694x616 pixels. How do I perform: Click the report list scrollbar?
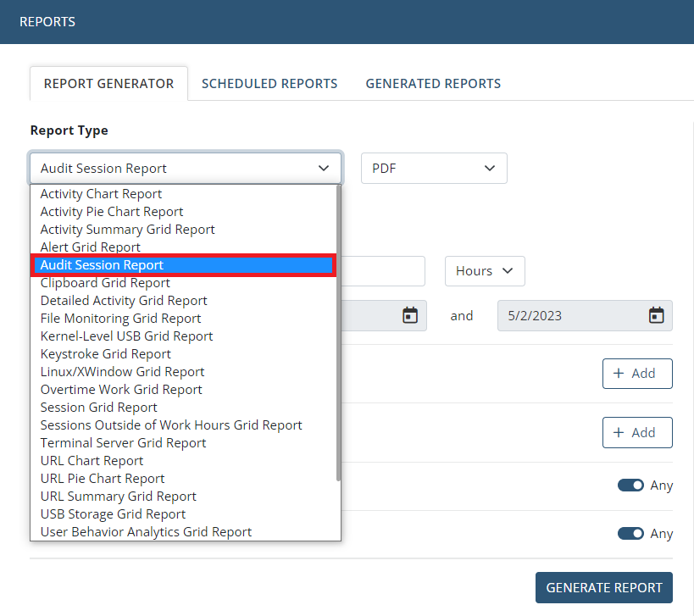[339, 339]
